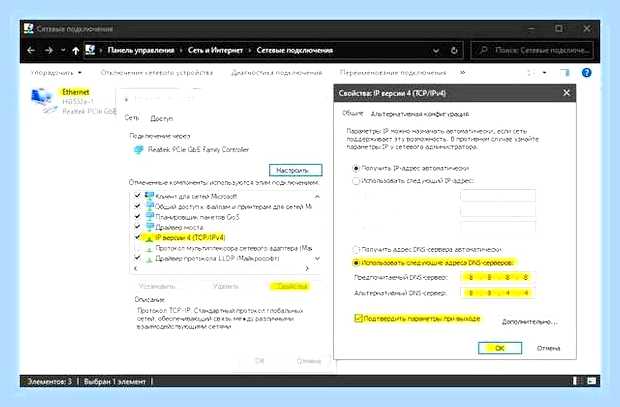Expand the address bar history chevron
The width and height of the screenshot is (620, 407).
[436, 51]
